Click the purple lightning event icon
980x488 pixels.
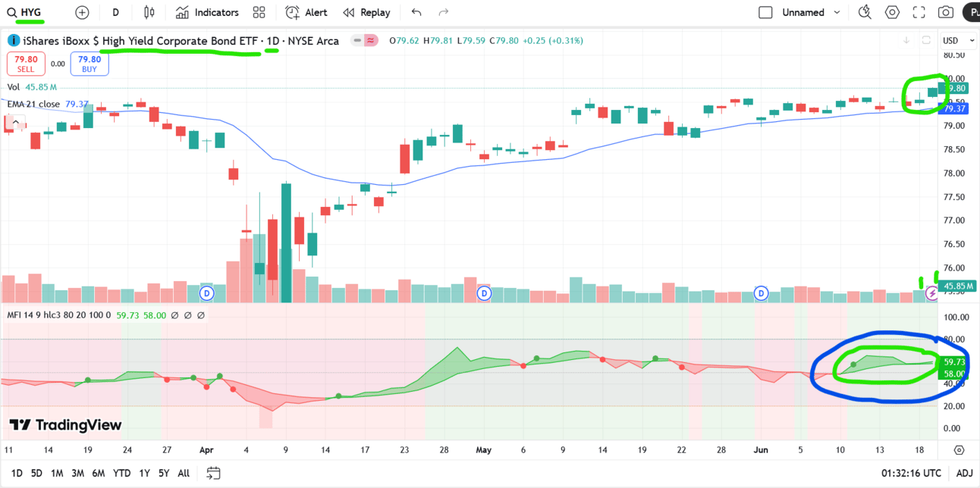point(931,292)
